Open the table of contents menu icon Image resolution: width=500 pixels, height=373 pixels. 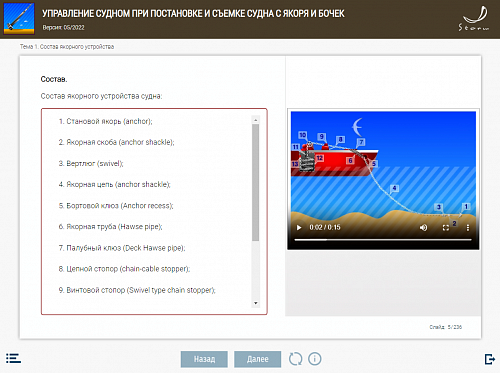13,358
